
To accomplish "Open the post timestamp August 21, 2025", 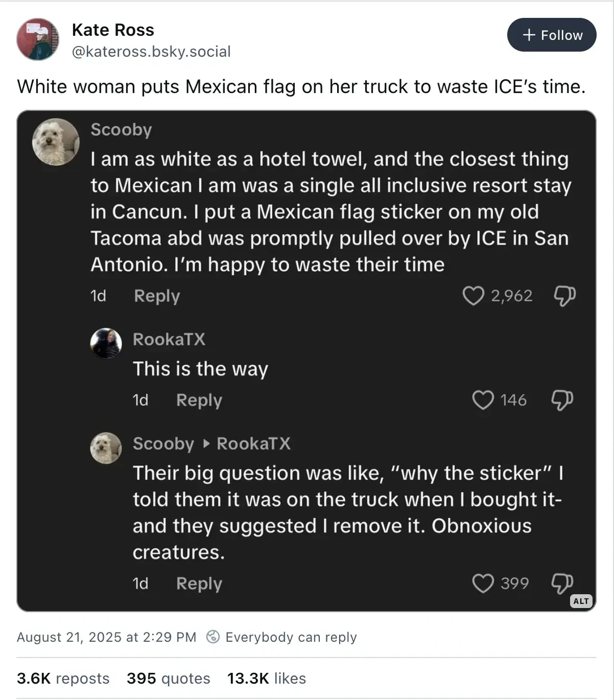I will pos(106,637).
